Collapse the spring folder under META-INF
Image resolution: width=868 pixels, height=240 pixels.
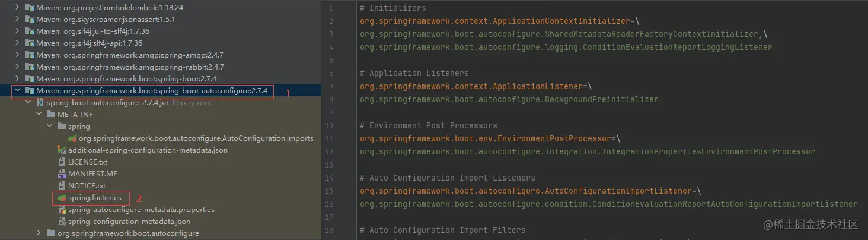coord(49,127)
